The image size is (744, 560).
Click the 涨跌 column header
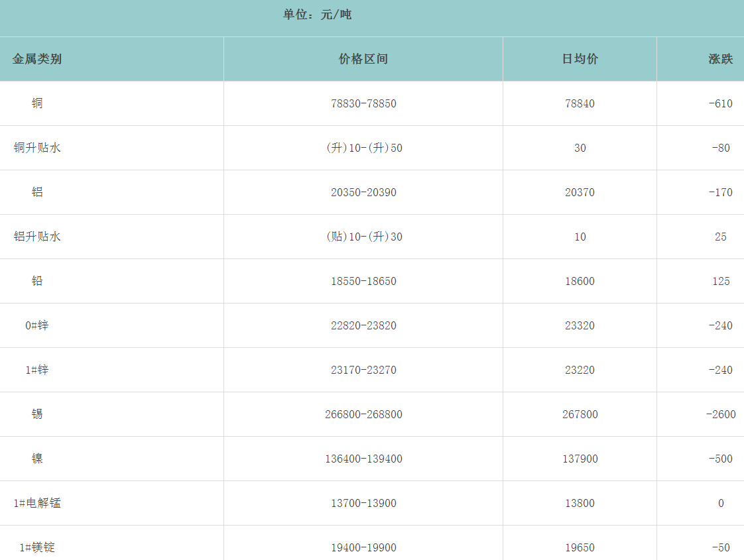(720, 59)
